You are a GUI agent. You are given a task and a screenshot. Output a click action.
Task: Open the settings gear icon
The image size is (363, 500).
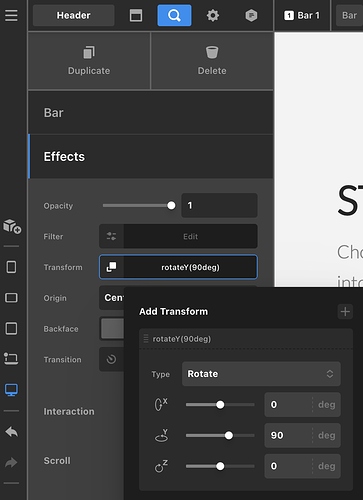click(213, 15)
